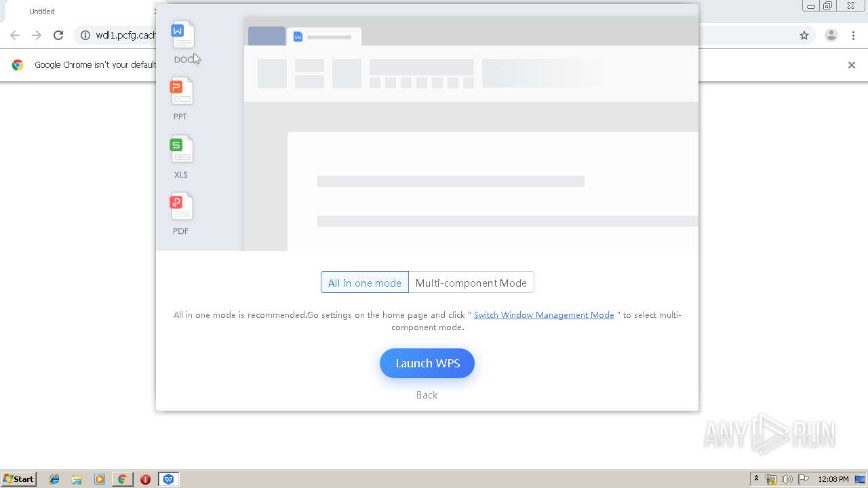868x488 pixels.
Task: Click the Launch WPS button
Action: pos(427,363)
